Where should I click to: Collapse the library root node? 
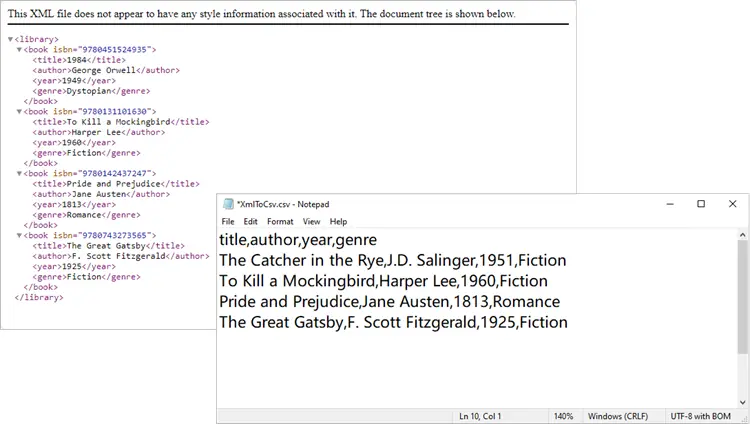[10, 39]
